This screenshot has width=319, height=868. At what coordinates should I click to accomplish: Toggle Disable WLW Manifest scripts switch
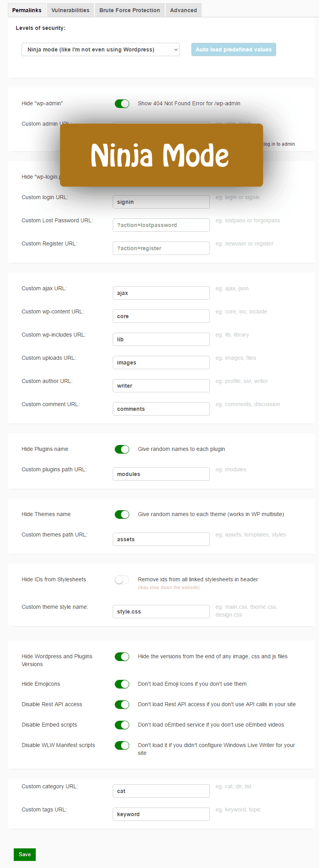(x=122, y=745)
